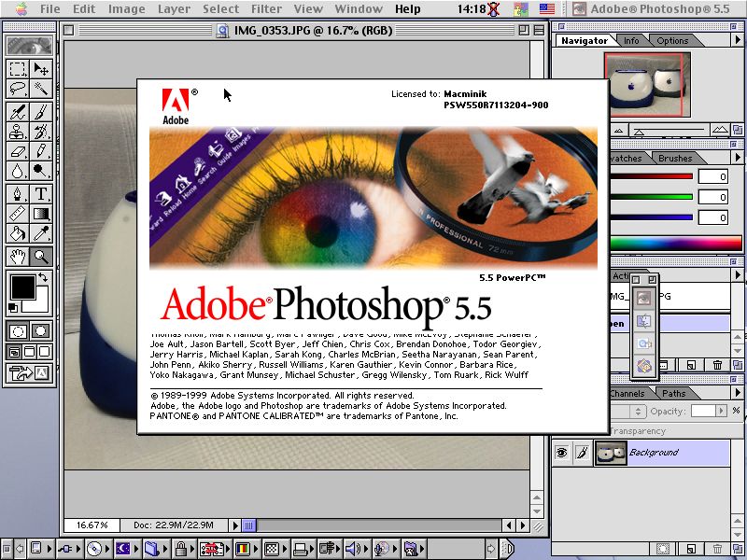Select the Dodge tool
This screenshot has width=747, height=560.
(41, 171)
